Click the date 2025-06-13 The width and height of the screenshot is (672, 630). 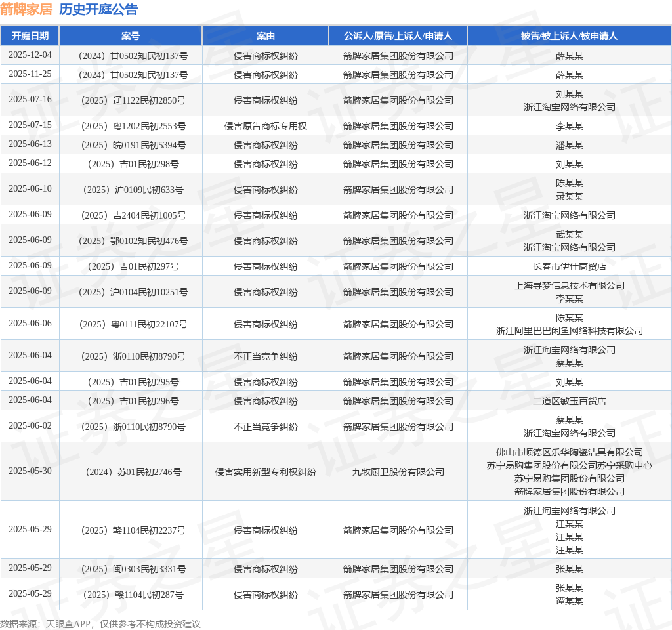coord(30,144)
